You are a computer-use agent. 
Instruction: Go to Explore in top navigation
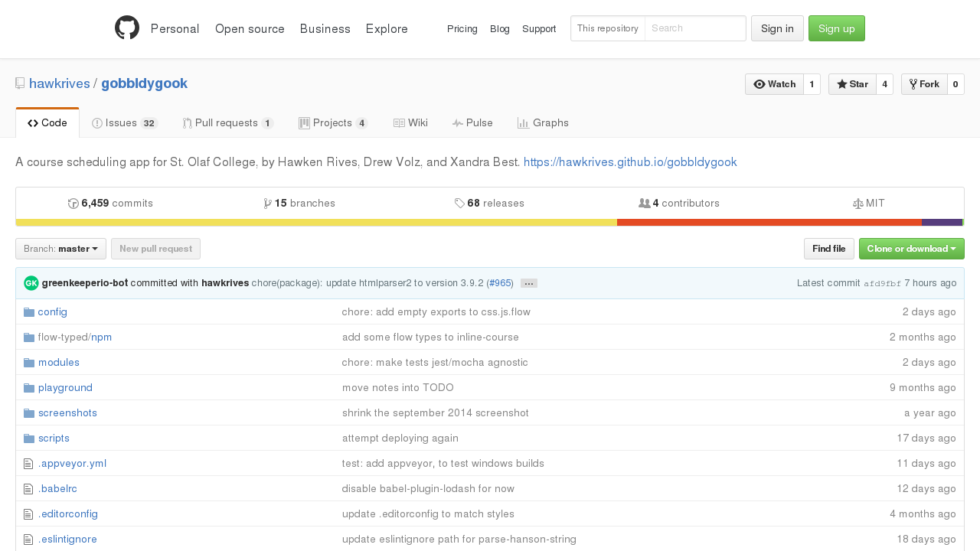(x=387, y=28)
